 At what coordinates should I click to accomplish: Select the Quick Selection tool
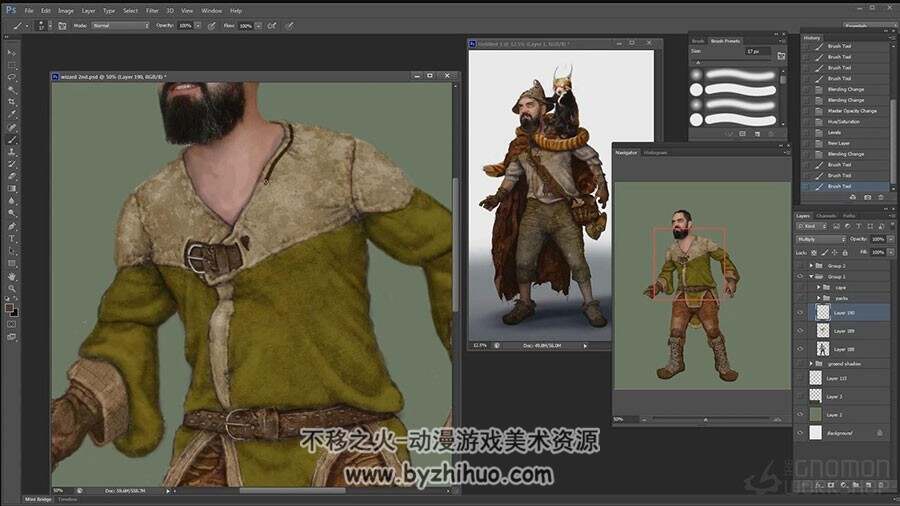(x=11, y=90)
